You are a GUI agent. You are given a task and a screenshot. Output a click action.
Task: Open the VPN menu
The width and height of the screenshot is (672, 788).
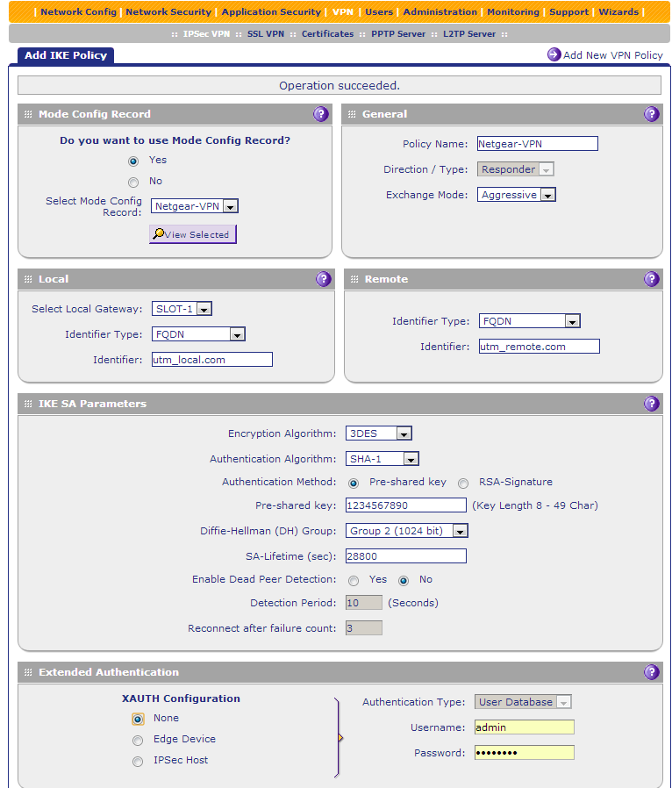point(343,11)
